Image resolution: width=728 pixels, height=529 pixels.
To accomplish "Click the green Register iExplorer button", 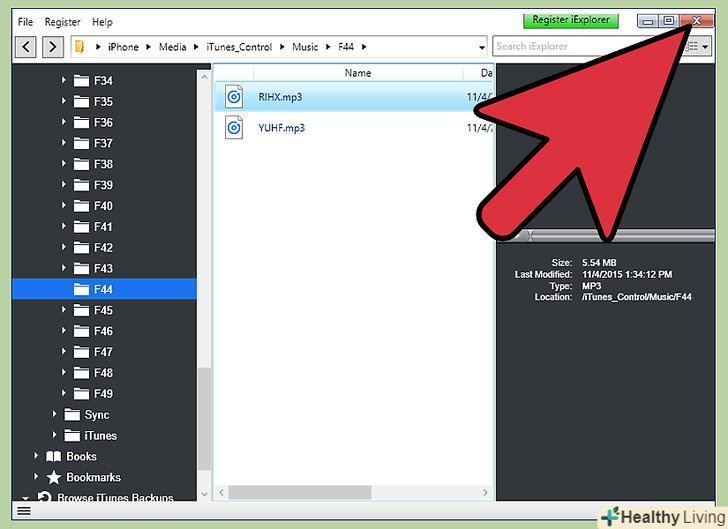I will coord(571,20).
